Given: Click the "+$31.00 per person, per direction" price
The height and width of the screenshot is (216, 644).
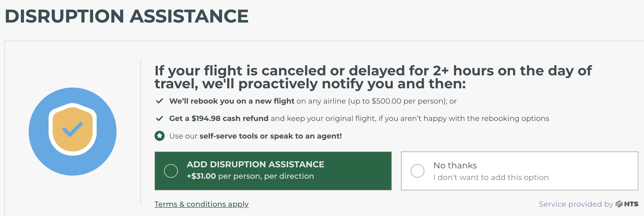Looking at the screenshot, I should point(250,176).
